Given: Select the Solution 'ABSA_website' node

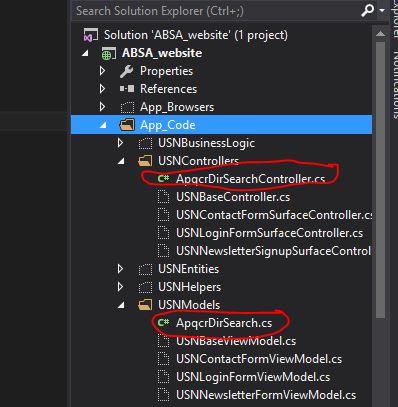Looking at the screenshot, I should tap(196, 35).
